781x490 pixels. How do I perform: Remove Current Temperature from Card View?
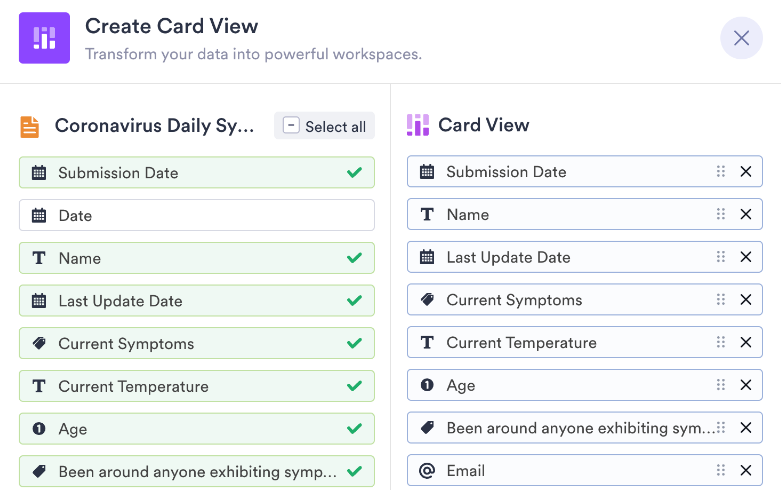[x=745, y=343]
